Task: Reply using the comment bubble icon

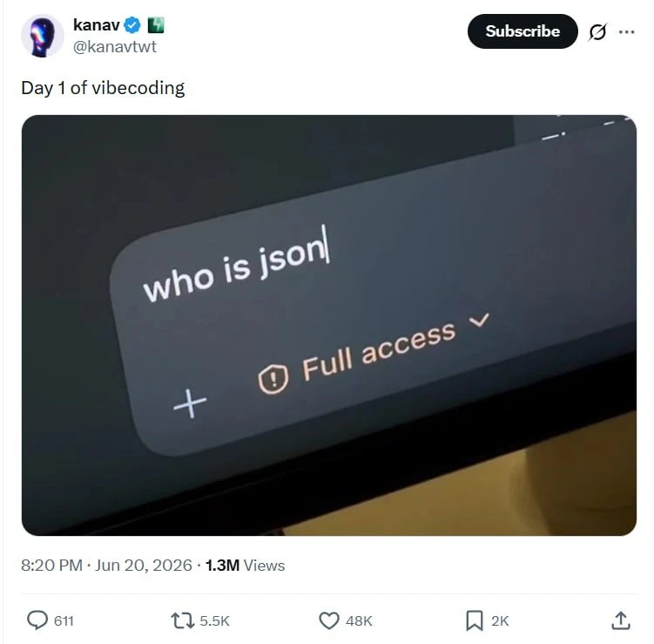Action: pos(37,620)
